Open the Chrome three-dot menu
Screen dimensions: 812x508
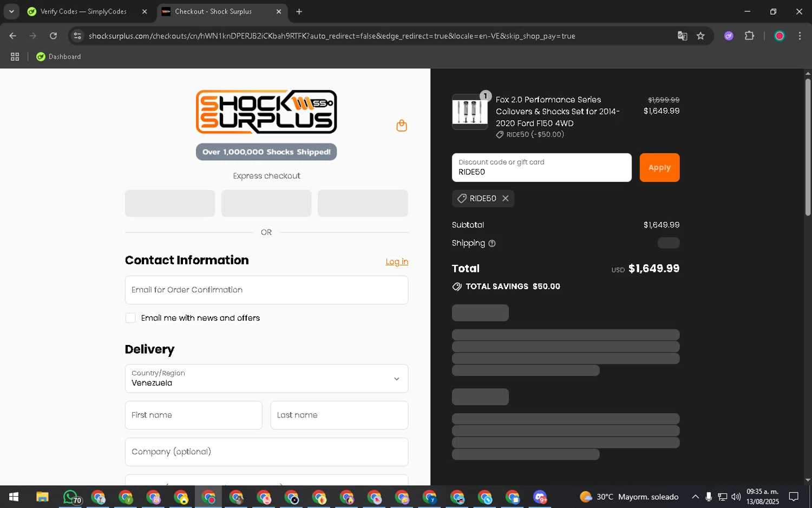[800, 36]
